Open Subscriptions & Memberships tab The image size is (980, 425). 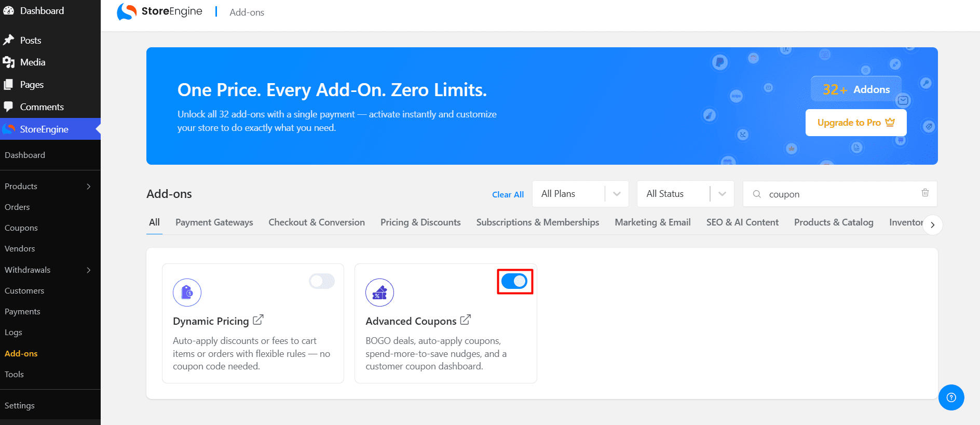point(538,222)
